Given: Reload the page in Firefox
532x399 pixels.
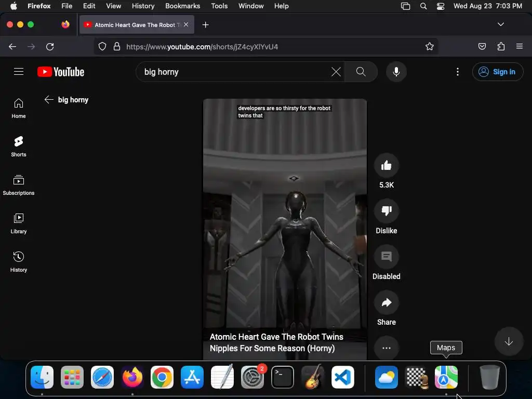Looking at the screenshot, I should tap(50, 47).
